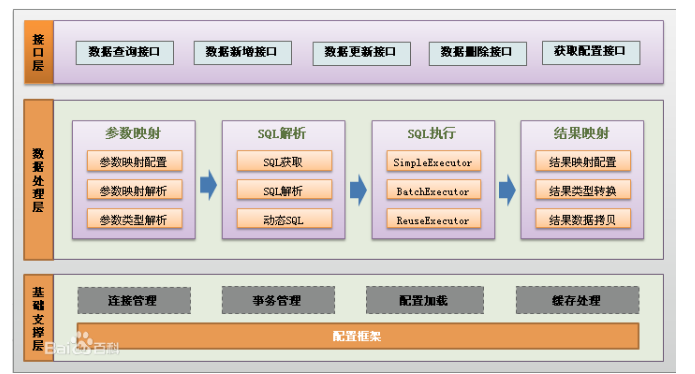The height and width of the screenshot is (374, 695).
Task: Click the gray 连接管理 box
Action: [134, 300]
